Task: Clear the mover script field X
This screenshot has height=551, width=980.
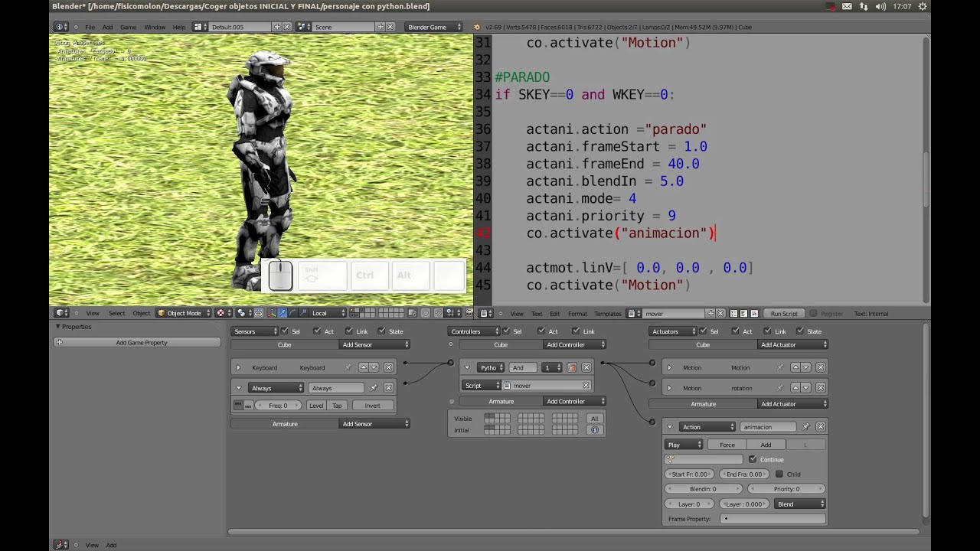Action: (586, 386)
